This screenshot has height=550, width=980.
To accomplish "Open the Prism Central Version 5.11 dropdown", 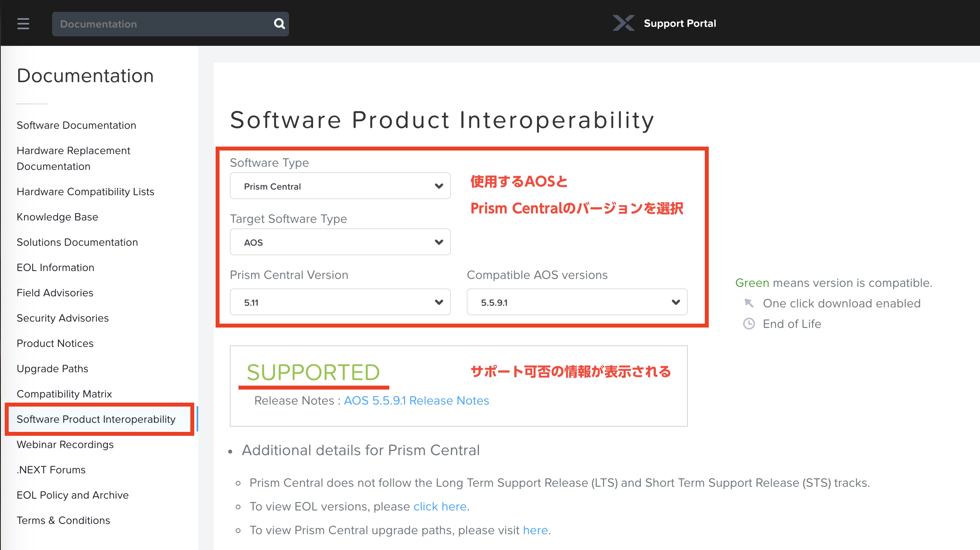I will tap(340, 302).
